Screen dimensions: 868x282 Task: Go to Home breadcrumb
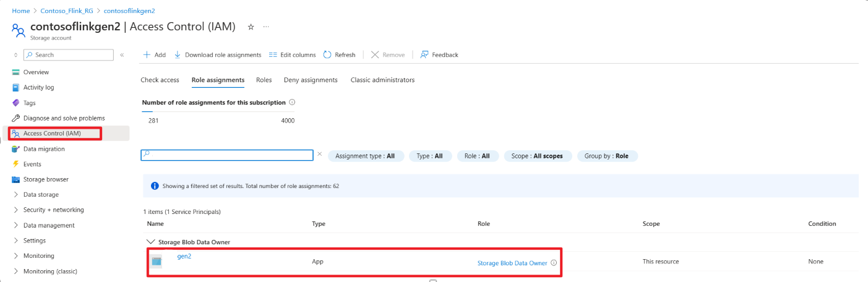click(x=21, y=11)
